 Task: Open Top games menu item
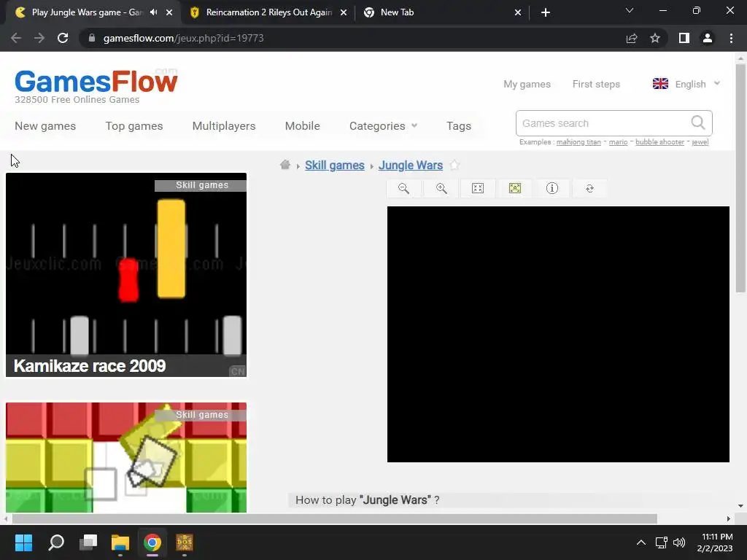134,125
